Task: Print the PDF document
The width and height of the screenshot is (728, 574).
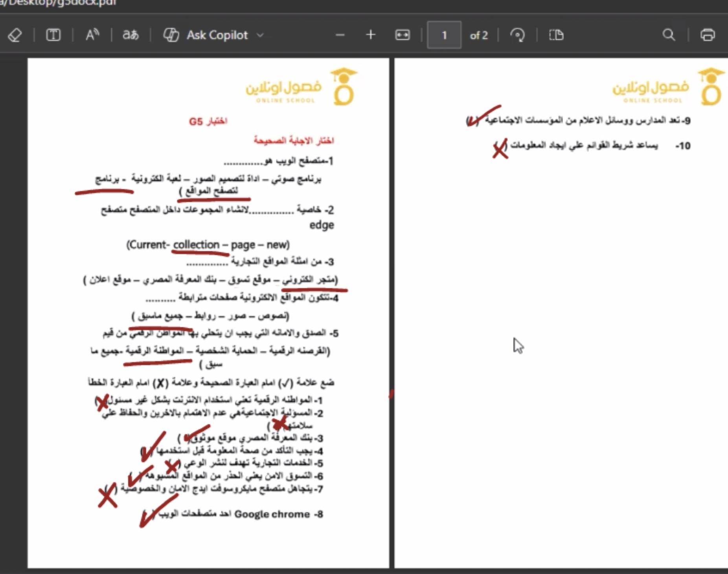Action: (x=707, y=35)
